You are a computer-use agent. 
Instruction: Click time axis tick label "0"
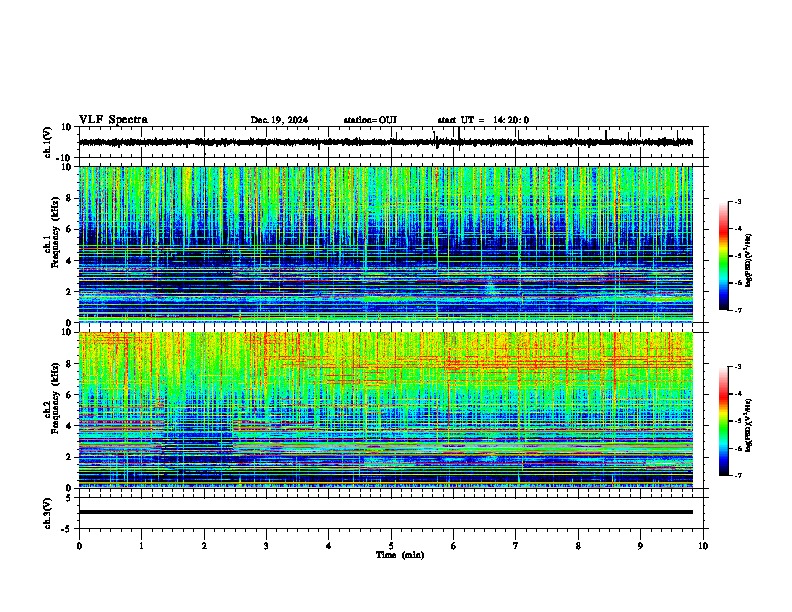(x=79, y=546)
